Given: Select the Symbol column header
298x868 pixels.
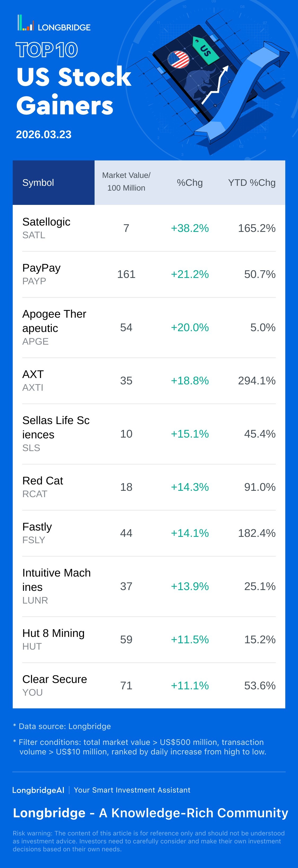Looking at the screenshot, I should click(38, 183).
